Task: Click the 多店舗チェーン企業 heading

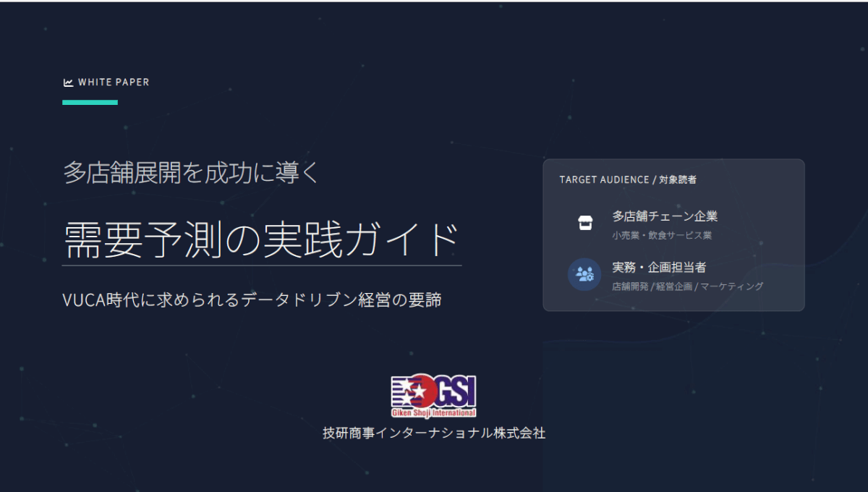Action: coord(665,216)
